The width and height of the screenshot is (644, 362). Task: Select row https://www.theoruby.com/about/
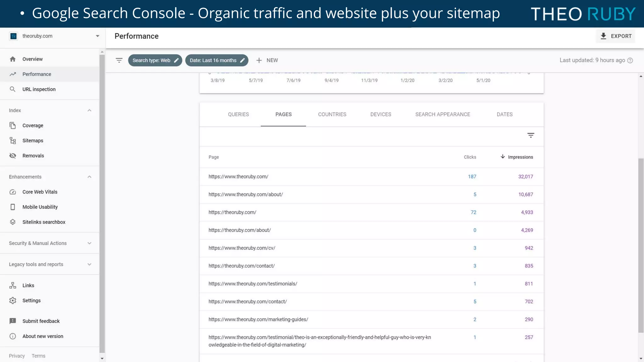pos(371,195)
